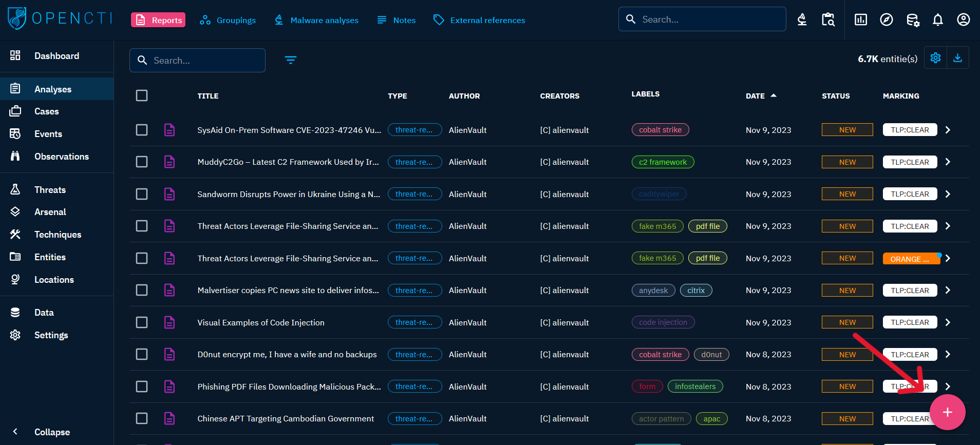Check the Sandworm Disrupts Power row checkbox
Viewport: 980px width, 445px height.
point(142,194)
